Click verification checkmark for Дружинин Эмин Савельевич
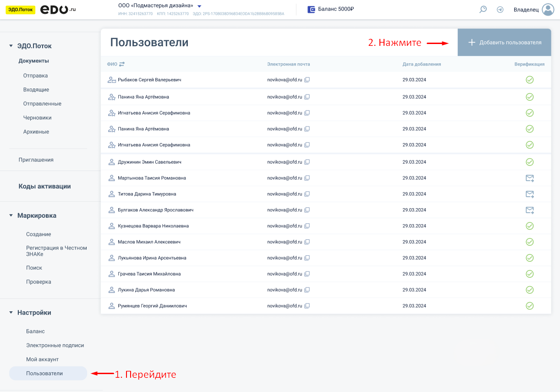The height and width of the screenshot is (392, 560). tap(529, 162)
